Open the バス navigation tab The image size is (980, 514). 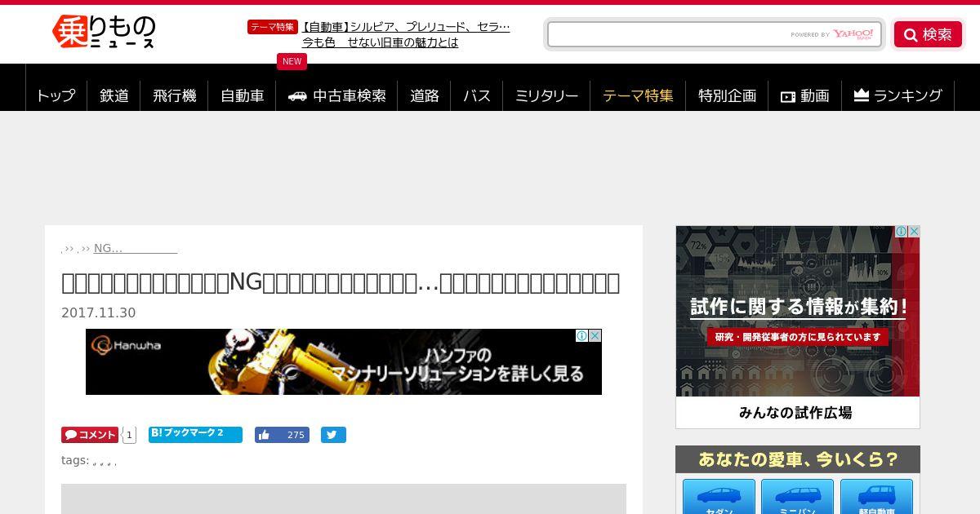pyautogui.click(x=477, y=95)
